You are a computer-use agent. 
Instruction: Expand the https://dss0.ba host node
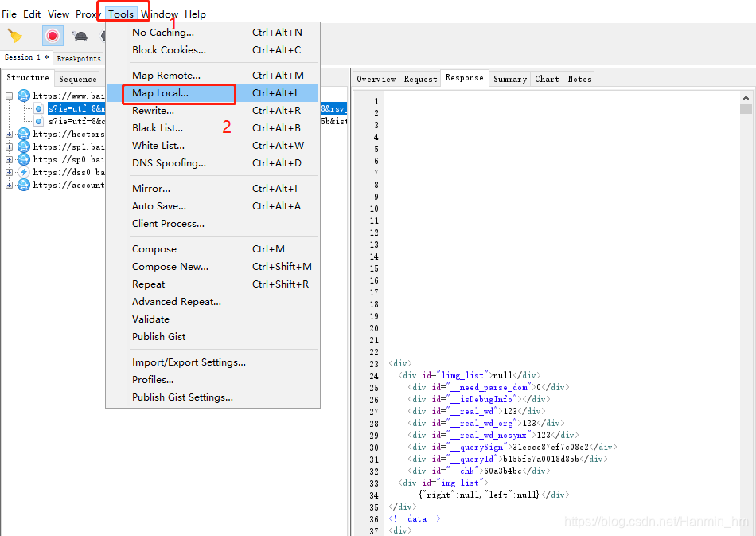click(10, 172)
